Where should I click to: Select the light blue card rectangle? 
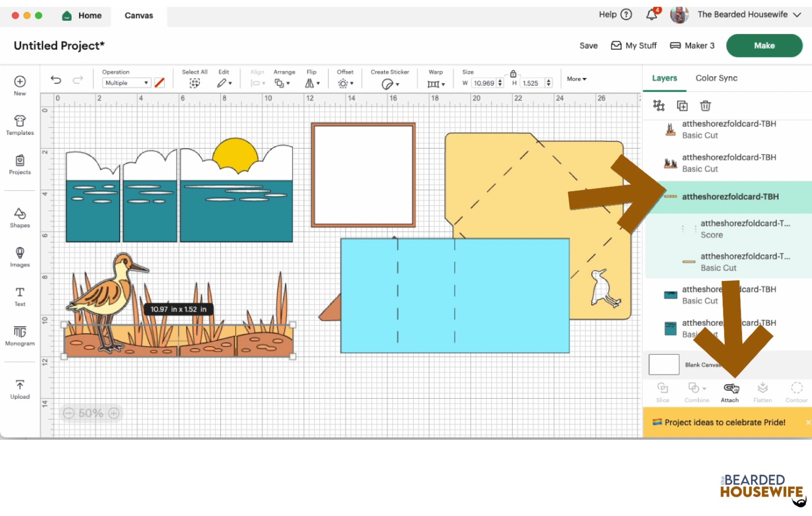click(454, 295)
